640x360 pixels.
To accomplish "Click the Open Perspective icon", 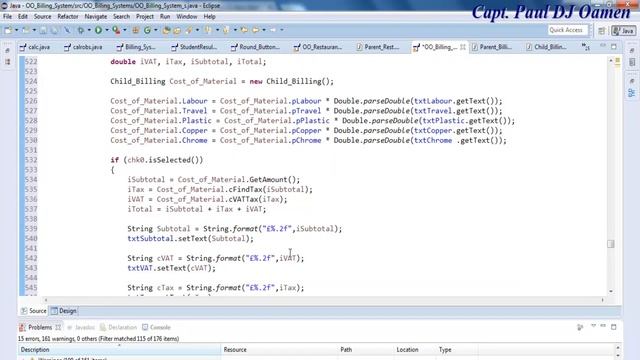I will [x=602, y=31].
